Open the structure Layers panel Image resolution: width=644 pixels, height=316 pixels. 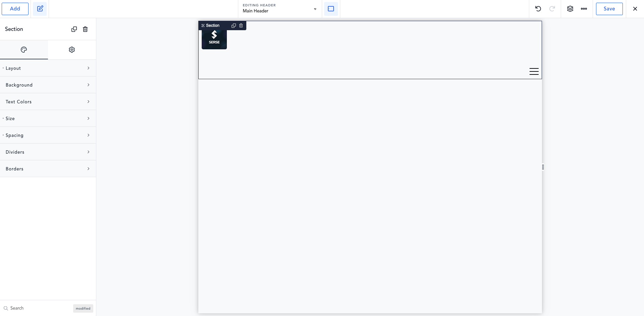point(570,9)
